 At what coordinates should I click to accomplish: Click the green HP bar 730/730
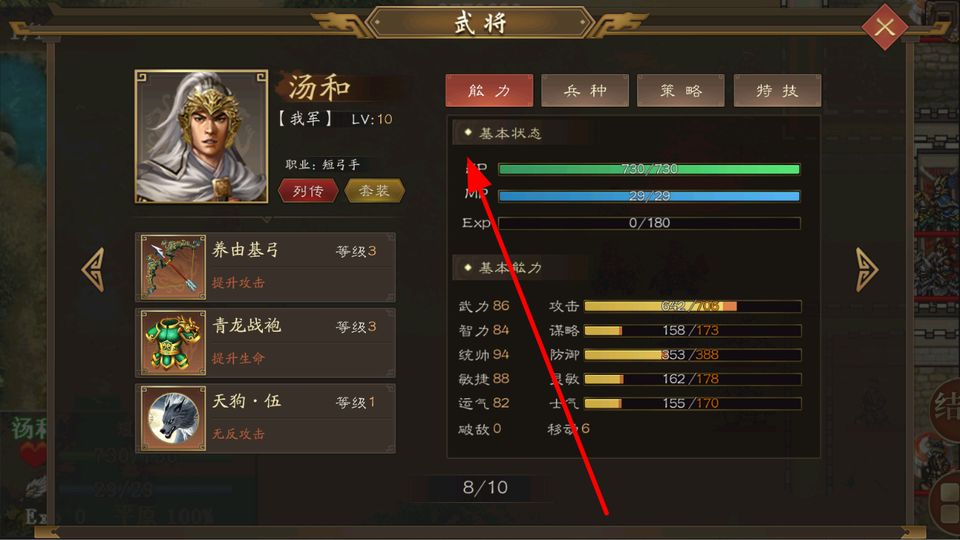pos(649,169)
